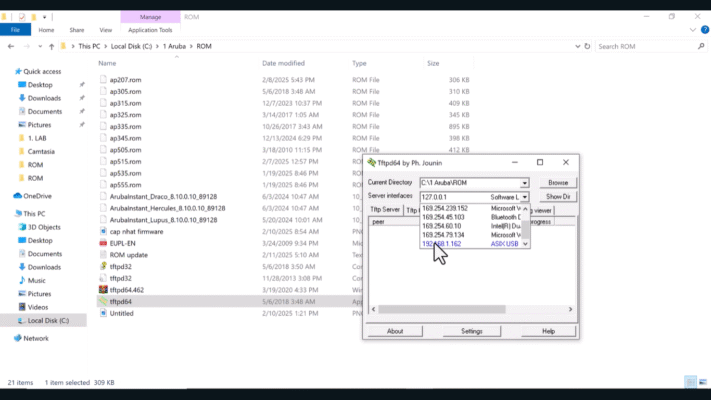Open the 3D Objects folder icon
This screenshot has height=400, width=711.
point(22,227)
